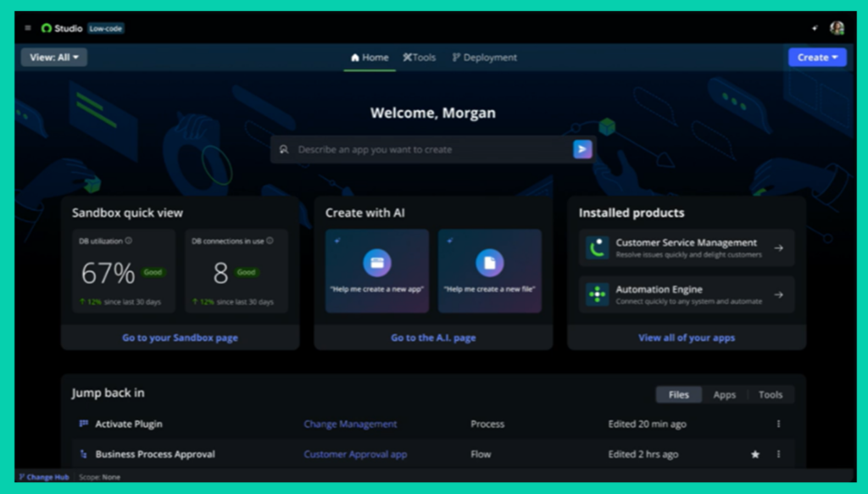Open the profile avatar menu
This screenshot has width=868, height=494.
[837, 27]
